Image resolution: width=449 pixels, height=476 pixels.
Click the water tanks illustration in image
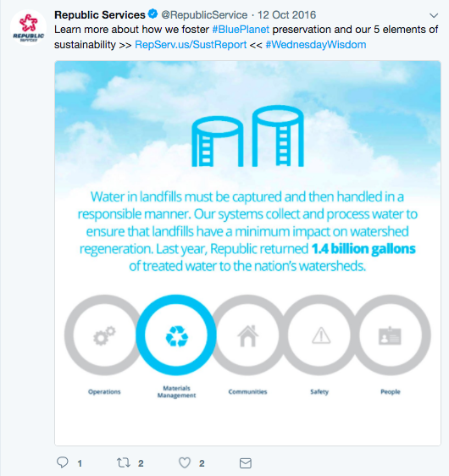point(247,136)
